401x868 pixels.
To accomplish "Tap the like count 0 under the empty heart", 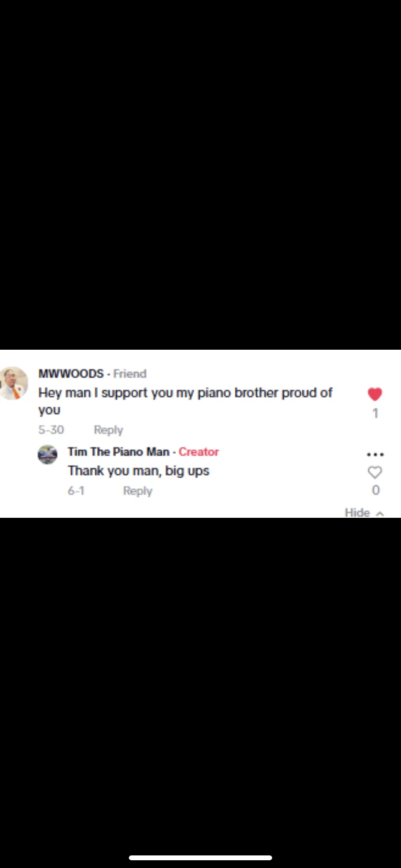I will [376, 490].
